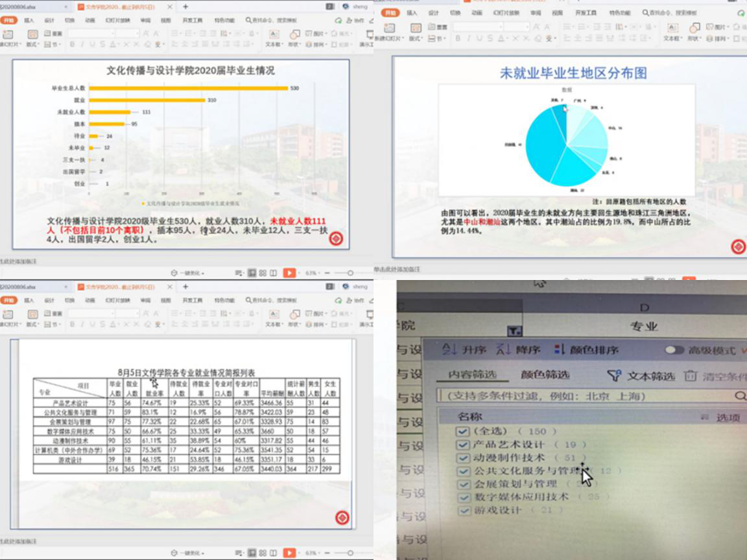Click the 协作 collaborate button in bar-chart window
The height and width of the screenshot is (560, 747).
coord(355,21)
